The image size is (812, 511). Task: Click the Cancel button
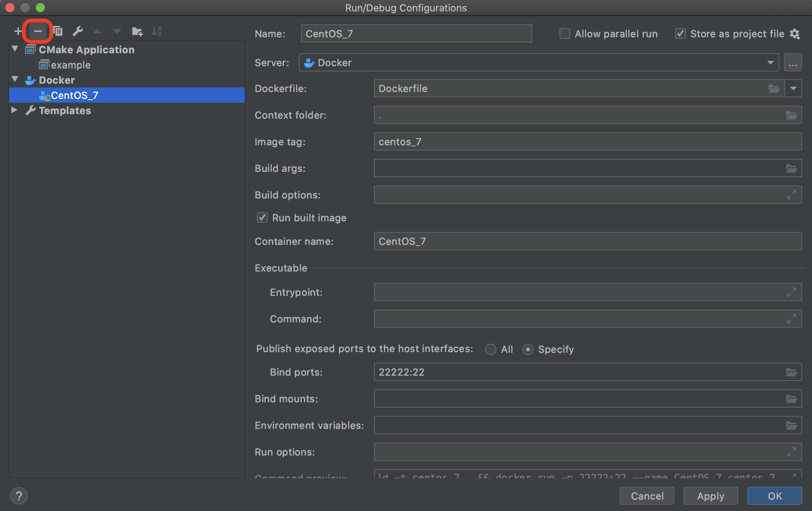point(647,496)
